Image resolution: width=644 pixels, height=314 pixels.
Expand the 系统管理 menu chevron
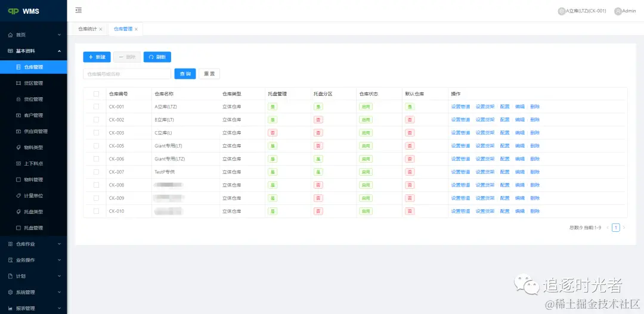pyautogui.click(x=59, y=292)
